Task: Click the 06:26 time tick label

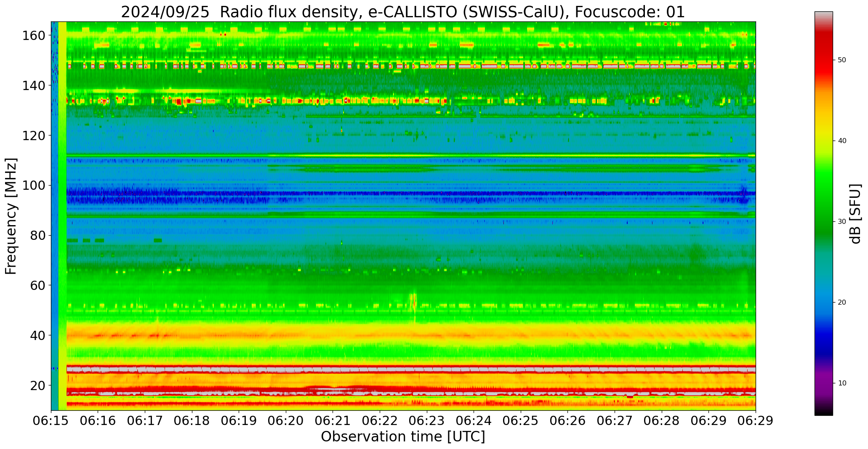Action: click(567, 421)
